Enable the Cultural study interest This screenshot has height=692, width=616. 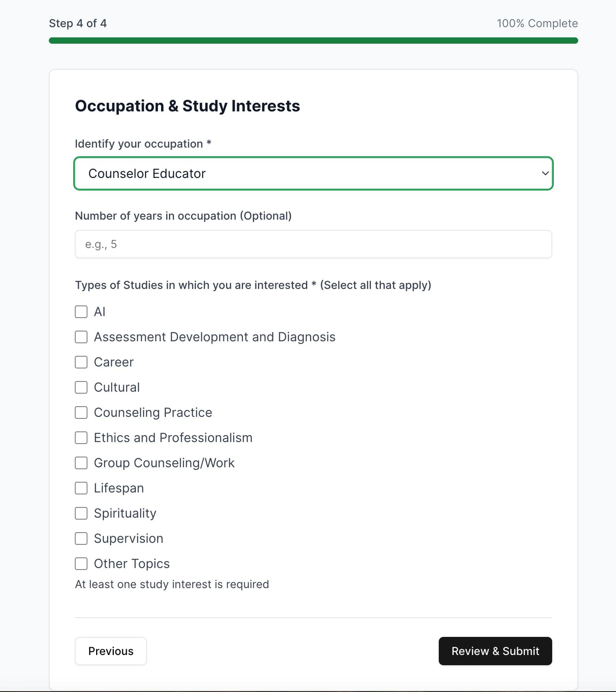[x=81, y=387]
